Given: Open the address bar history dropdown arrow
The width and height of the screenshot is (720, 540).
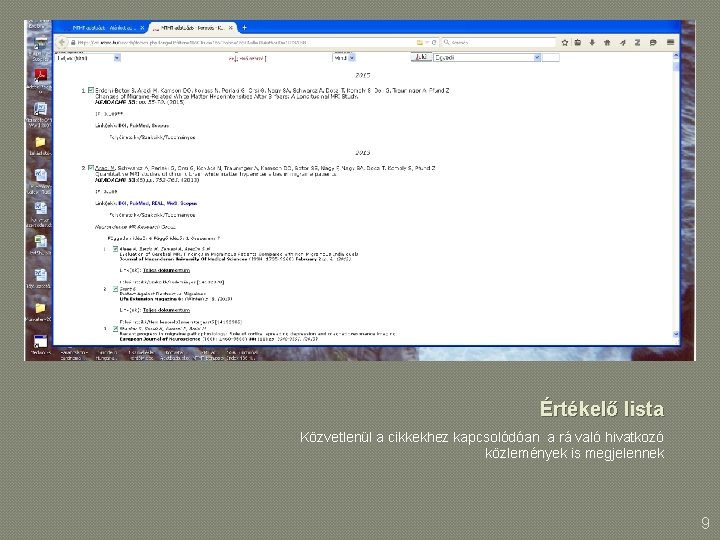Looking at the screenshot, I should point(427,42).
